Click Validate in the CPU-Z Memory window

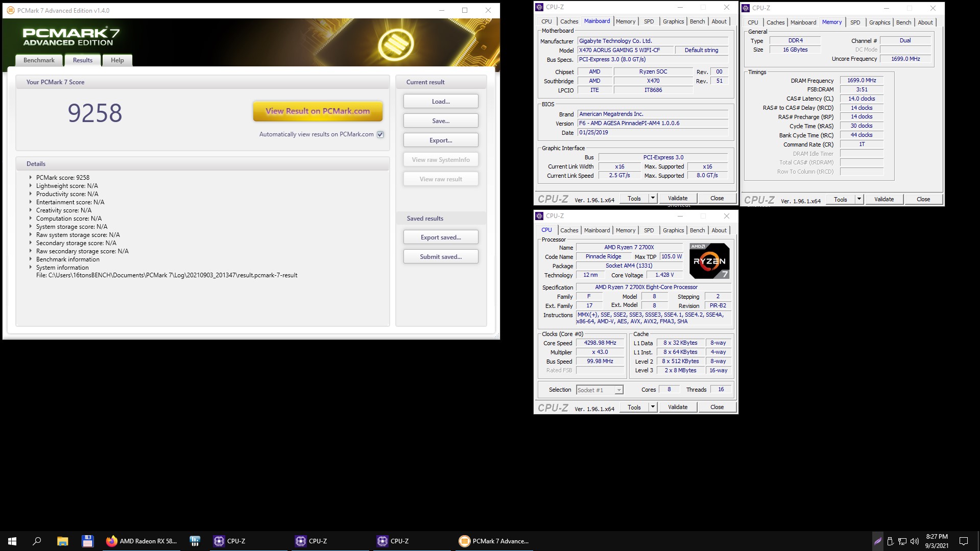coord(884,199)
